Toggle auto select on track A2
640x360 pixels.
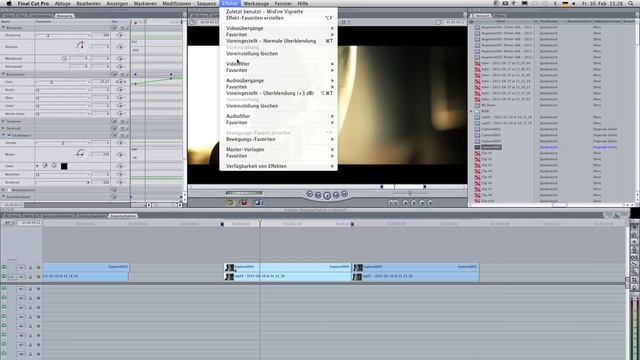(x=38, y=299)
